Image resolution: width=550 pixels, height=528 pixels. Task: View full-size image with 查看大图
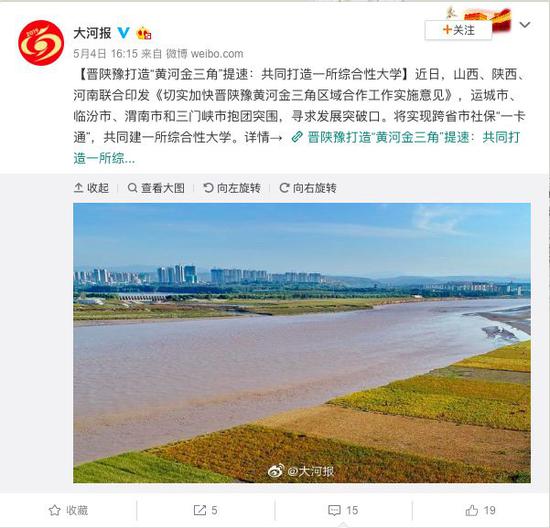coord(156,188)
